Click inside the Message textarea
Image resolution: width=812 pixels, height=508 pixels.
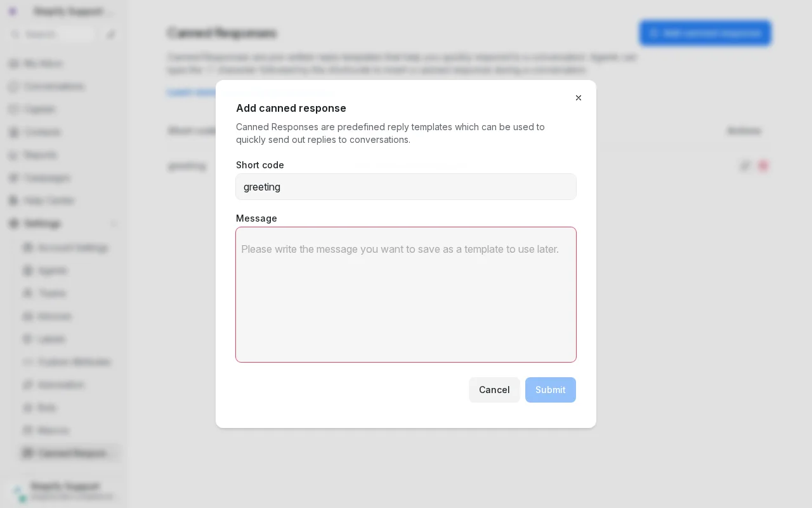406,295
